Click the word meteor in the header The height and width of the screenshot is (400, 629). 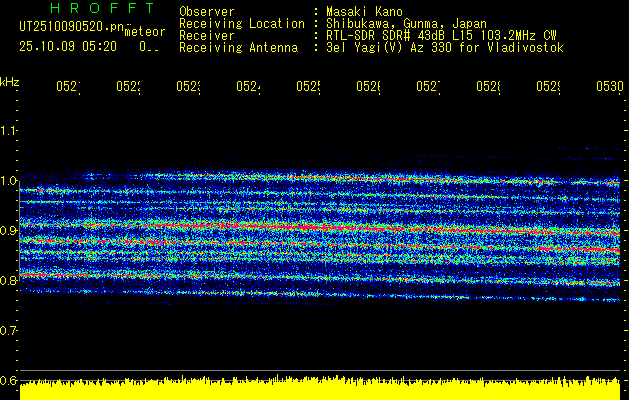click(x=145, y=32)
